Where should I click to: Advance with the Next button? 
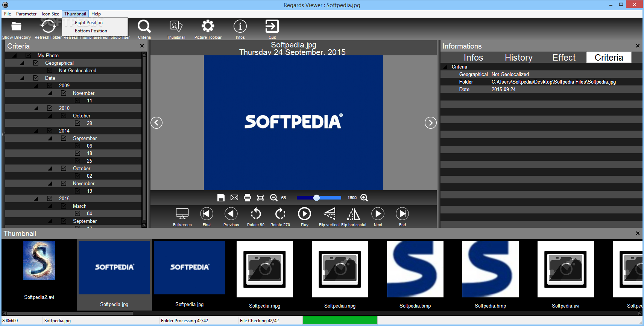378,214
